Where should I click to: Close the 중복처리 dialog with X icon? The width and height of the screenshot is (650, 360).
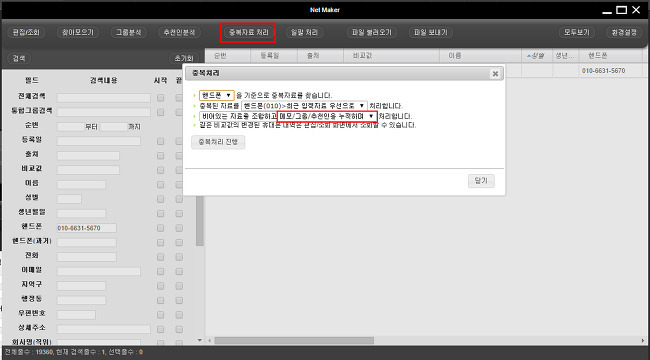coord(495,74)
